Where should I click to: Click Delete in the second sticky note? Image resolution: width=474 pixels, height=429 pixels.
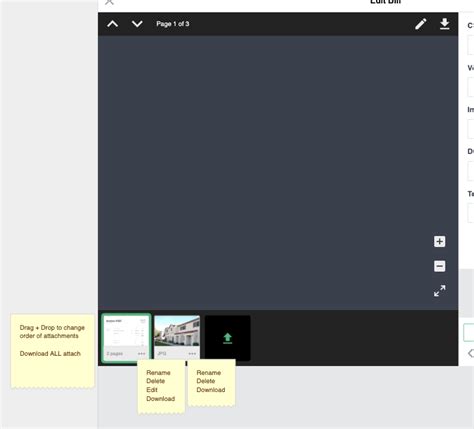coord(206,381)
